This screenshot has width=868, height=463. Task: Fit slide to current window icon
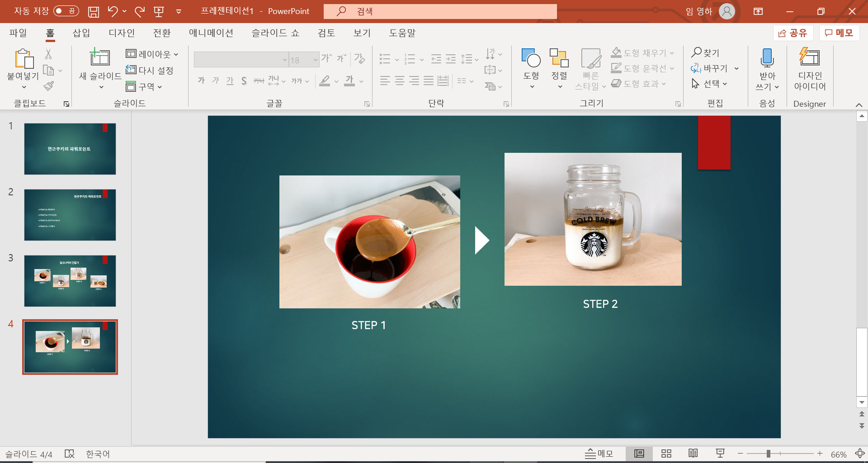(860, 454)
